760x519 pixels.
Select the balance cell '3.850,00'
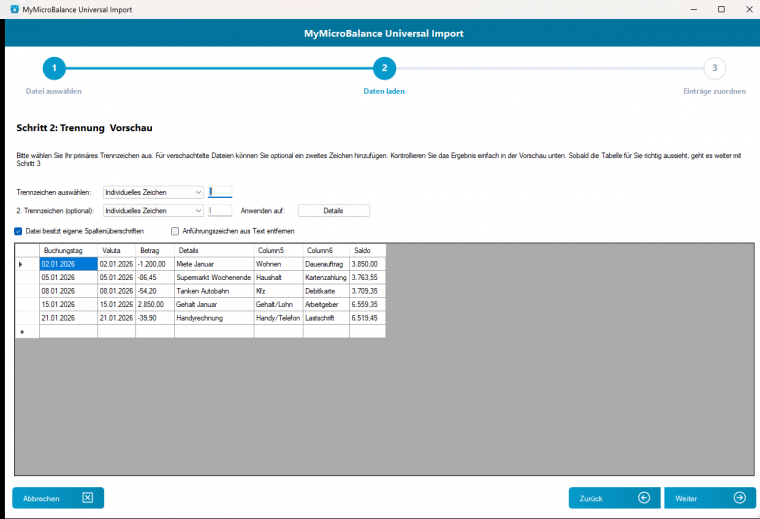(x=367, y=264)
